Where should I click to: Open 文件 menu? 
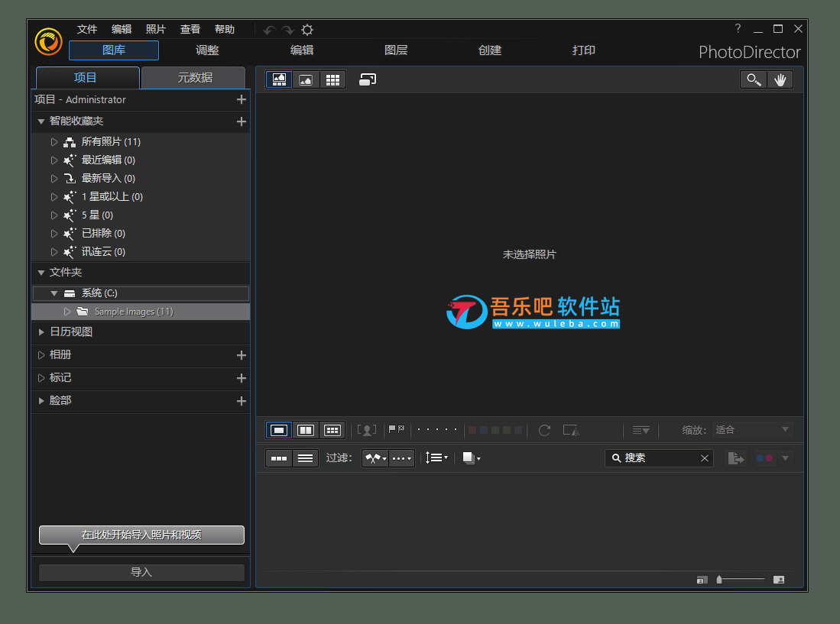(x=87, y=30)
